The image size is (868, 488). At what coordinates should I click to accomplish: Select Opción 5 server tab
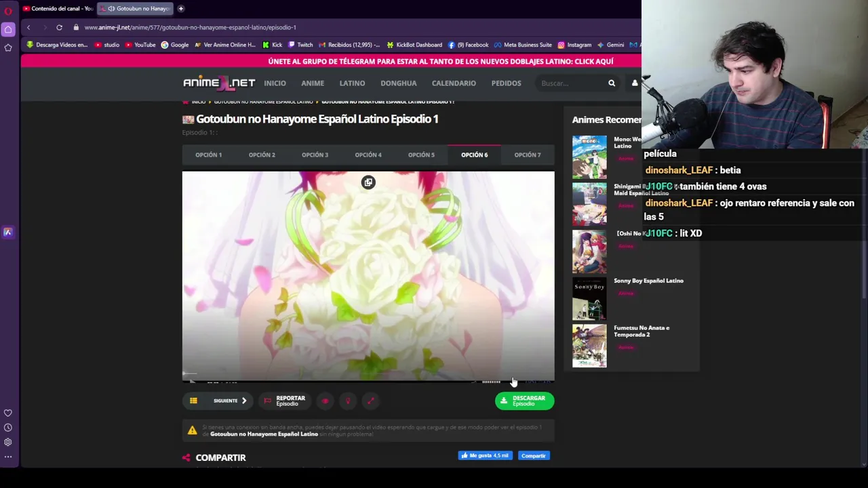[x=421, y=155]
